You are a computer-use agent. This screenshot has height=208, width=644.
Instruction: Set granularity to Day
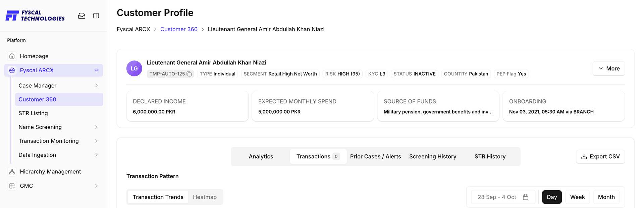click(x=552, y=197)
